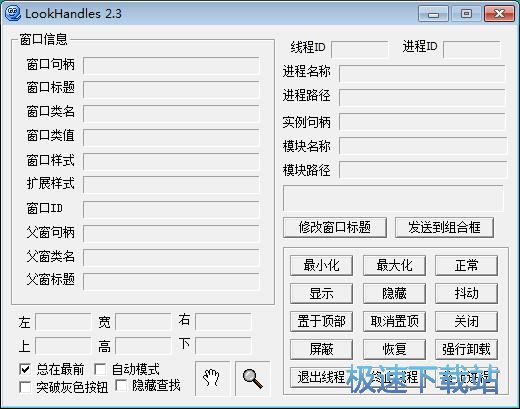Viewport: 520px width, 409px height.
Task: Click the 退出线程 button
Action: [321, 378]
